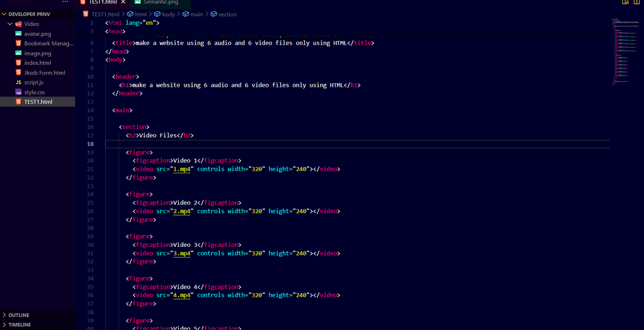The width and height of the screenshot is (644, 330).
Task: Click the underlined "4.mp4" source value
Action: pyautogui.click(x=182, y=295)
